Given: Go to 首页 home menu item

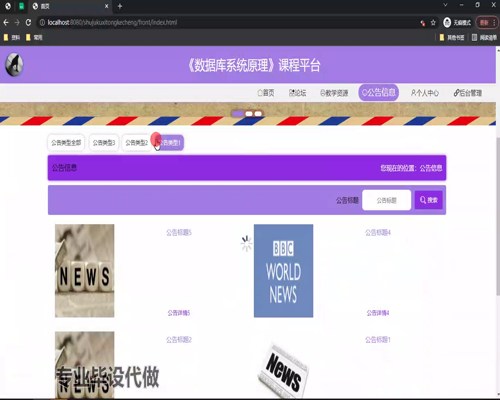Looking at the screenshot, I should pyautogui.click(x=266, y=93).
